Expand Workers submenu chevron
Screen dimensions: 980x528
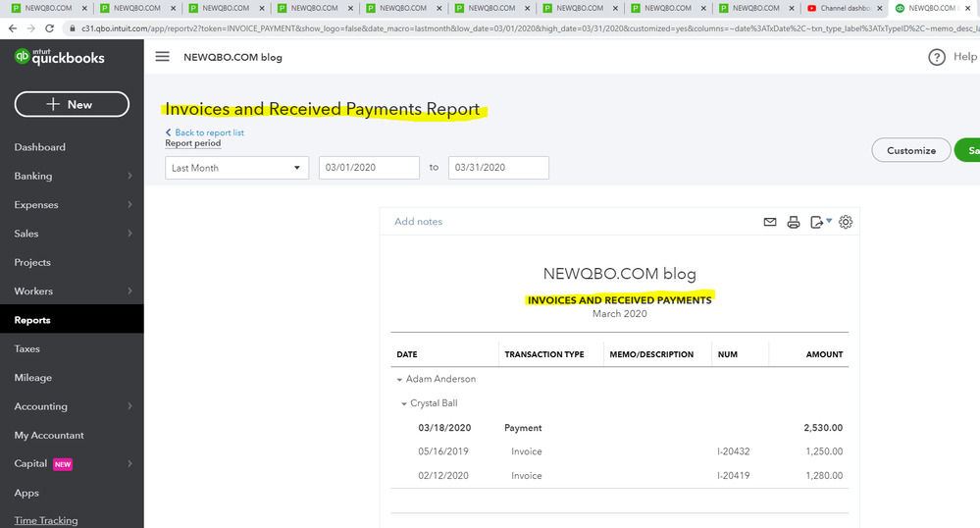[130, 290]
